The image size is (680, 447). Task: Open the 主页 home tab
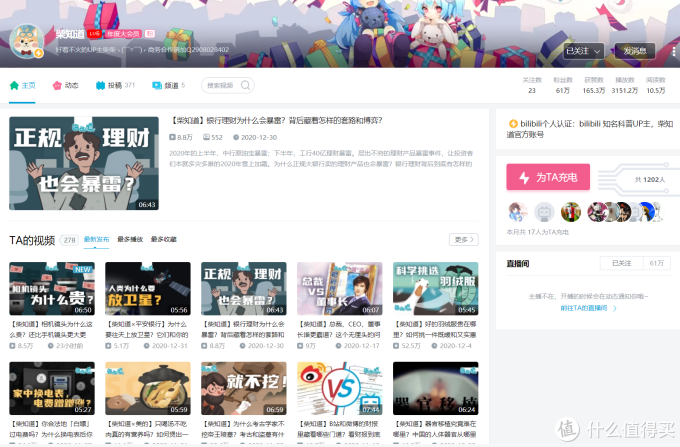tap(23, 85)
